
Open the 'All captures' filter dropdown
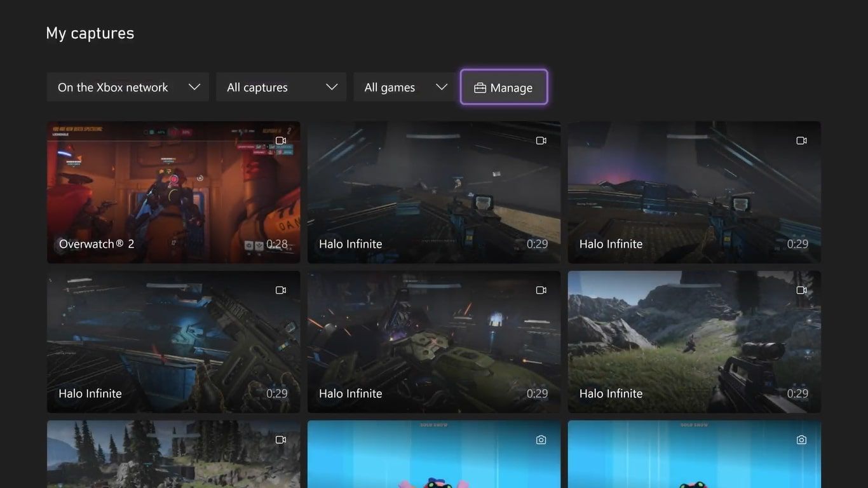pyautogui.click(x=281, y=87)
